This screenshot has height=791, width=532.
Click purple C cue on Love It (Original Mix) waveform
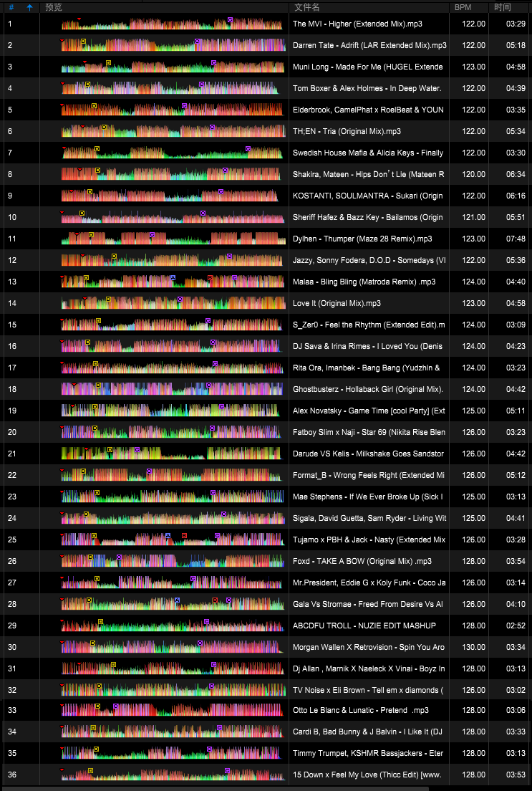coord(180,299)
